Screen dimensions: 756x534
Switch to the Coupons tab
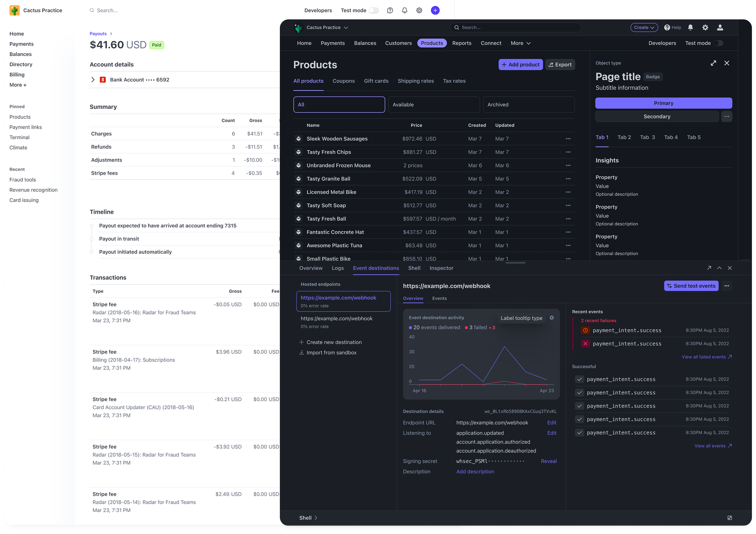click(x=343, y=81)
